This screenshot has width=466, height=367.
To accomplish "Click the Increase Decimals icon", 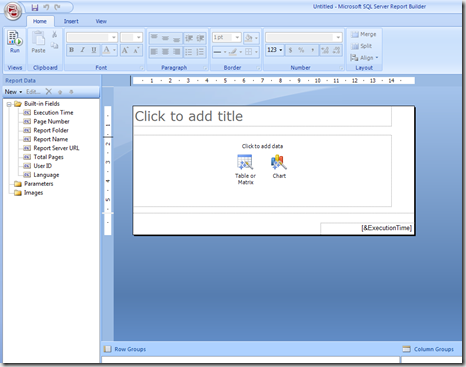I will click(x=325, y=50).
